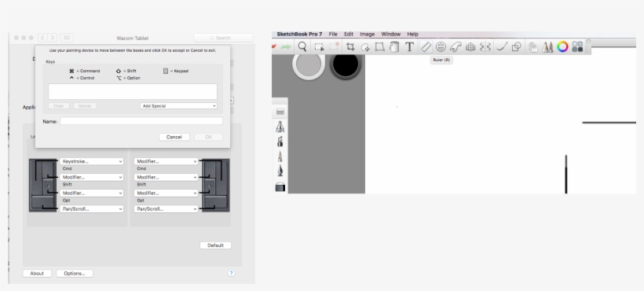Screen dimensions: 644x291
Task: Select the bottom eraser brush in palette
Action: click(x=280, y=186)
